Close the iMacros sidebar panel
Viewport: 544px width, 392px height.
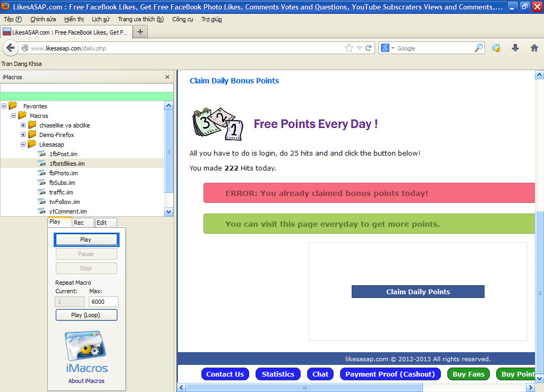pyautogui.click(x=167, y=77)
